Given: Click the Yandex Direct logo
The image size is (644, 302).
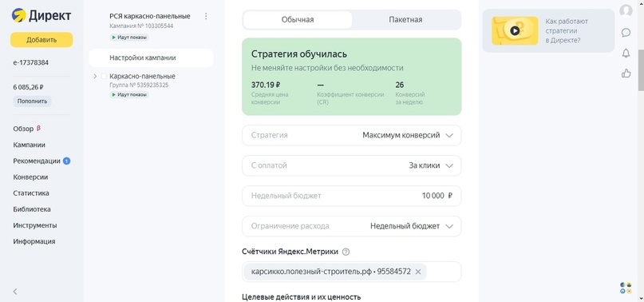Looking at the screenshot, I should 41,16.
